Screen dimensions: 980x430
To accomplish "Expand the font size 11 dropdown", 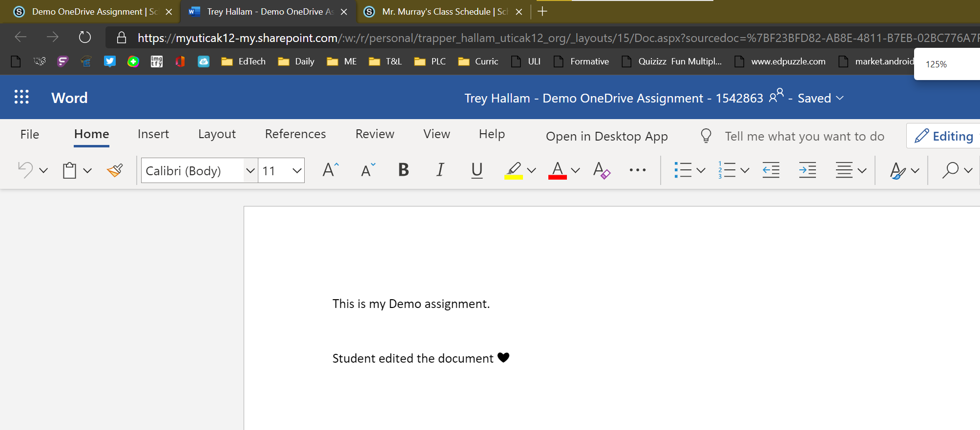I will [296, 170].
